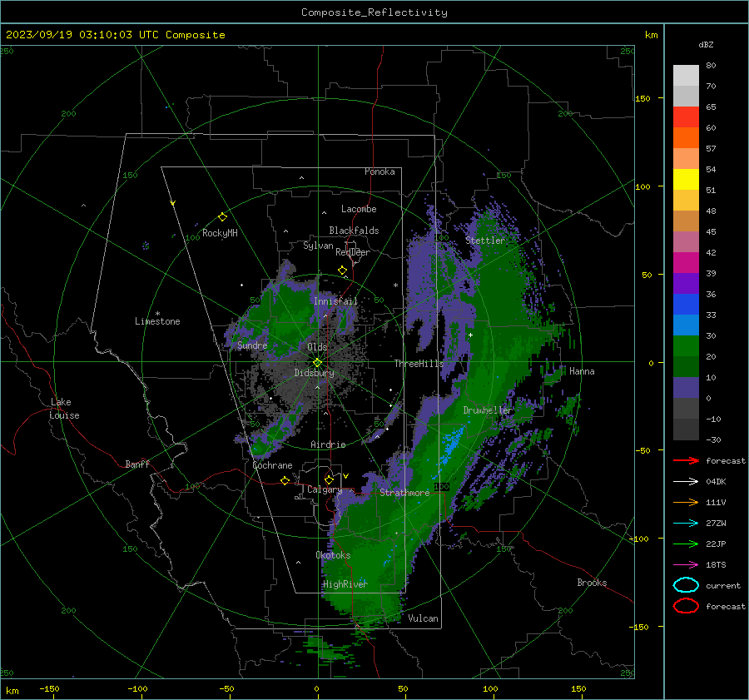Click the Strathmore label
This screenshot has width=749, height=700.
point(404,493)
